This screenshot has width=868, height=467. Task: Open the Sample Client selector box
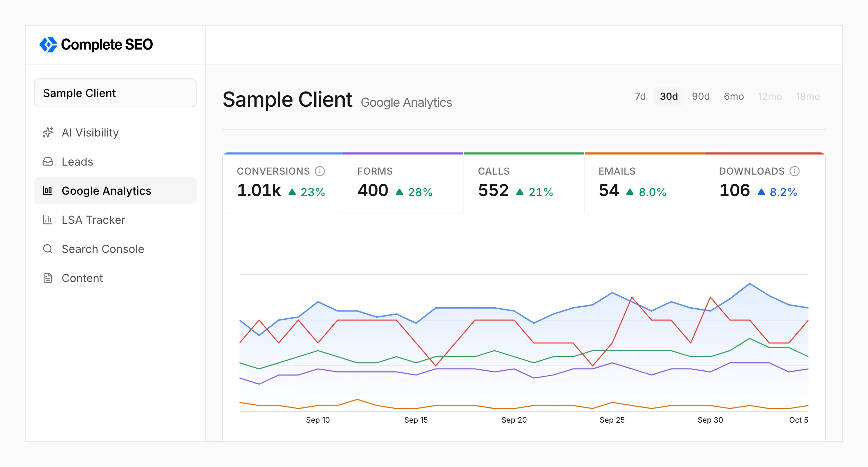115,93
